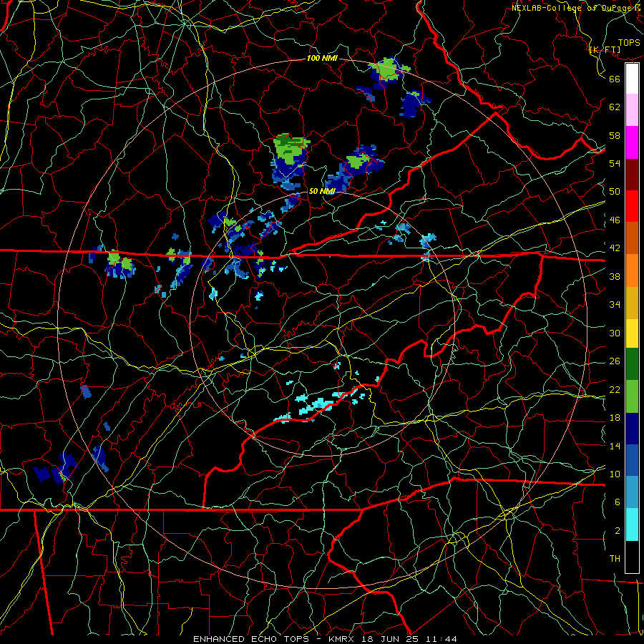
Task: Click the '18' scale label on the legend
Action: pos(615,418)
